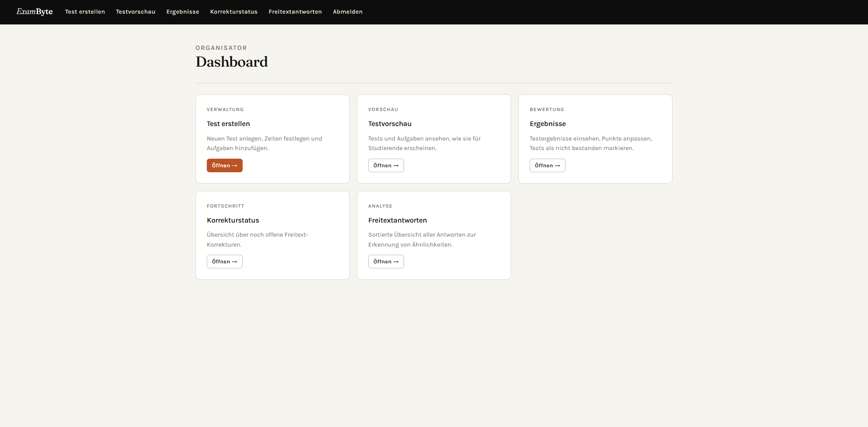
Task: Click Öffnen button on Freitextantworten card
Action: (386, 262)
